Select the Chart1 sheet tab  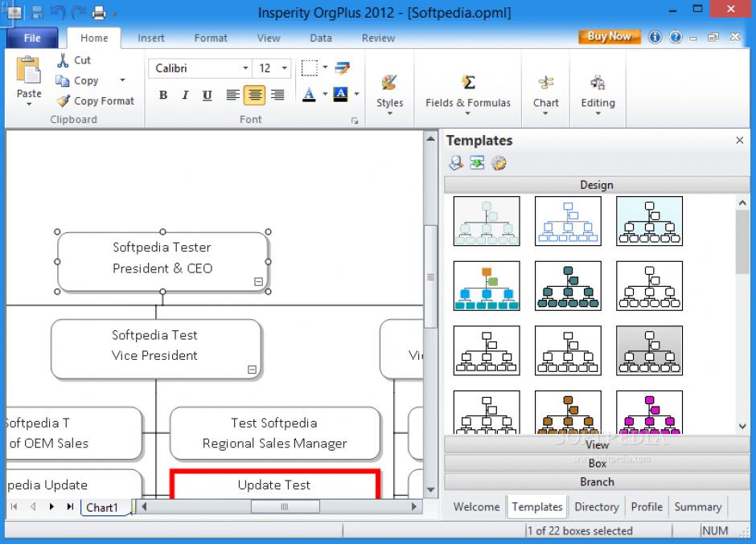(x=101, y=507)
